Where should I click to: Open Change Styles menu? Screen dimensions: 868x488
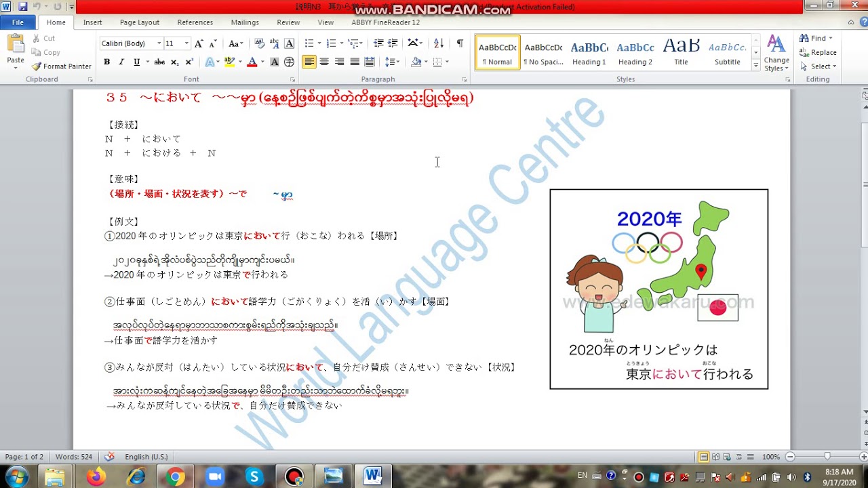click(776, 53)
